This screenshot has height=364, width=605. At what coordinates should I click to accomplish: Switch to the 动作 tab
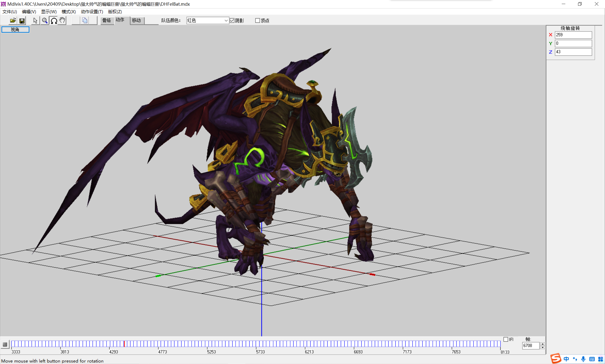120,20
